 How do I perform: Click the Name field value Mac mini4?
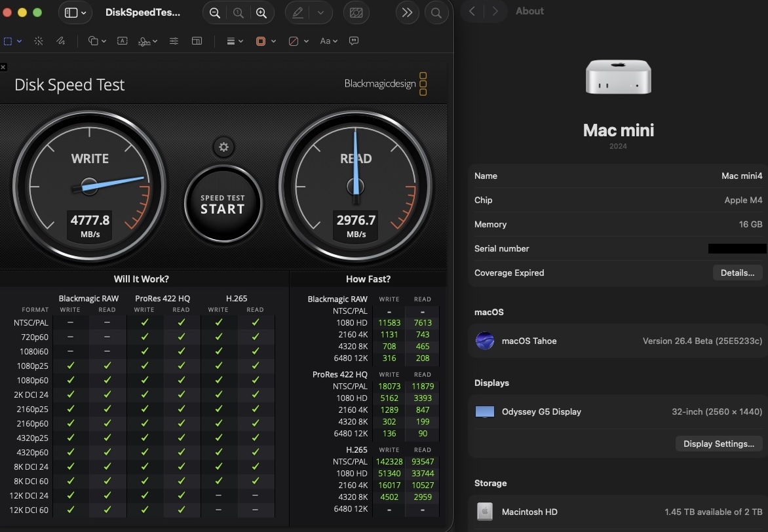coord(742,176)
